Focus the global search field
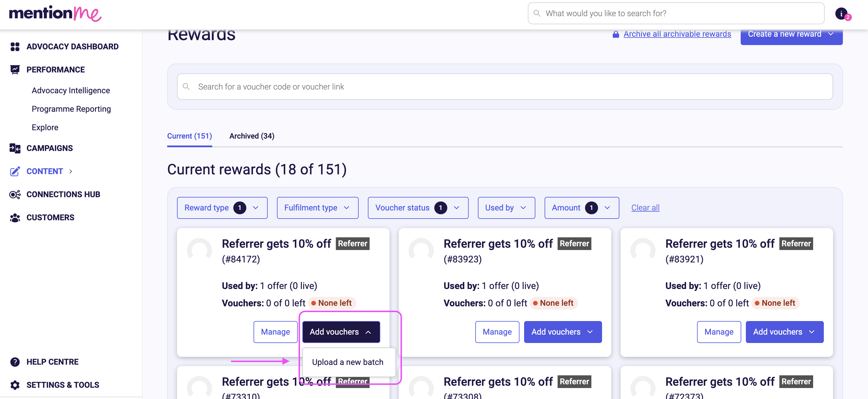 676,14
